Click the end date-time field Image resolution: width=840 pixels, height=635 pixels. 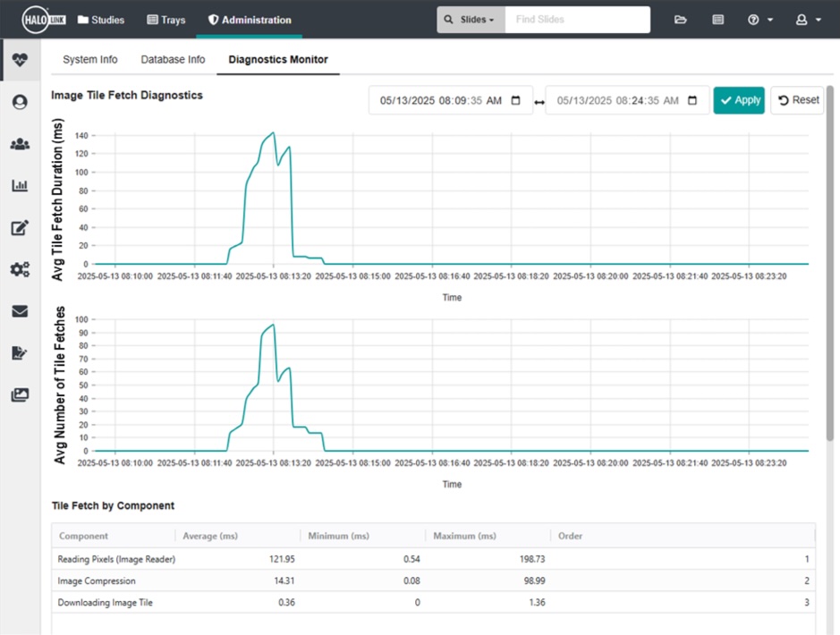click(x=627, y=100)
